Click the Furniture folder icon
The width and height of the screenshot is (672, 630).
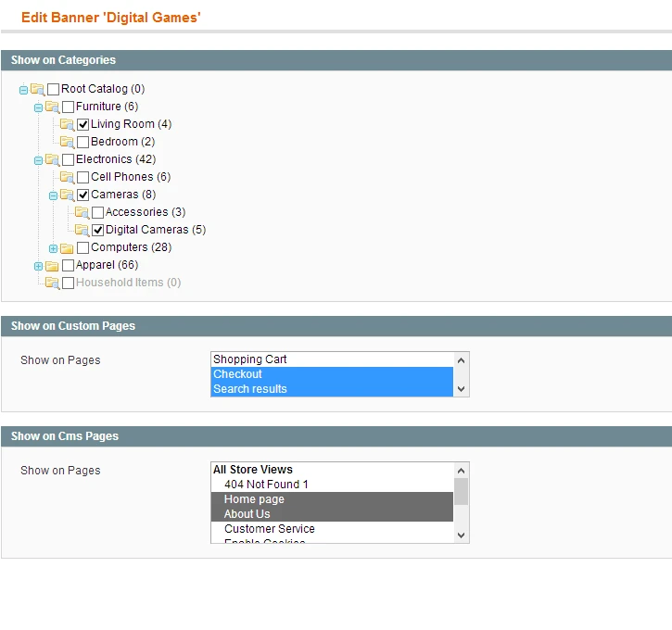(x=52, y=107)
